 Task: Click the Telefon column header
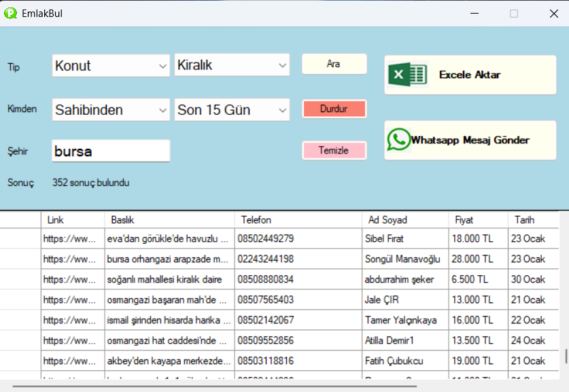point(298,220)
